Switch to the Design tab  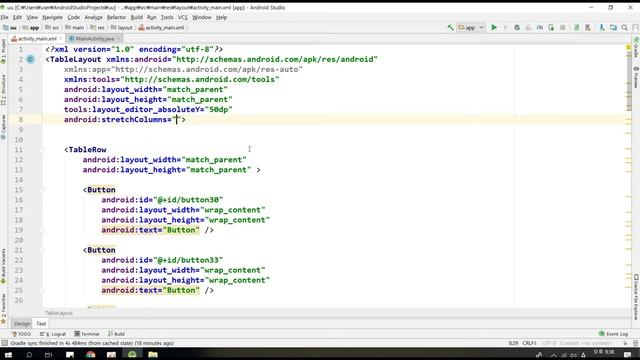coord(22,324)
